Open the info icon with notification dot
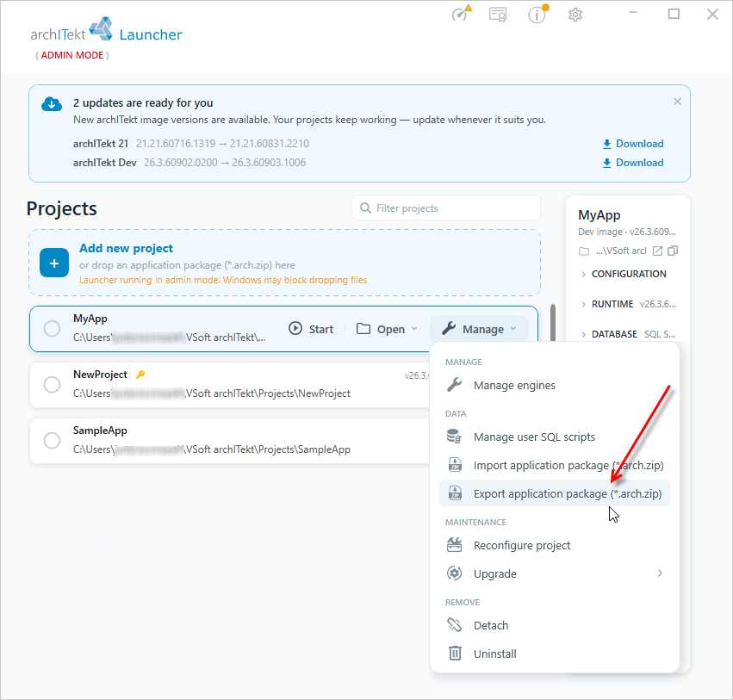Screen dimensions: 733x700 (x=537, y=14)
